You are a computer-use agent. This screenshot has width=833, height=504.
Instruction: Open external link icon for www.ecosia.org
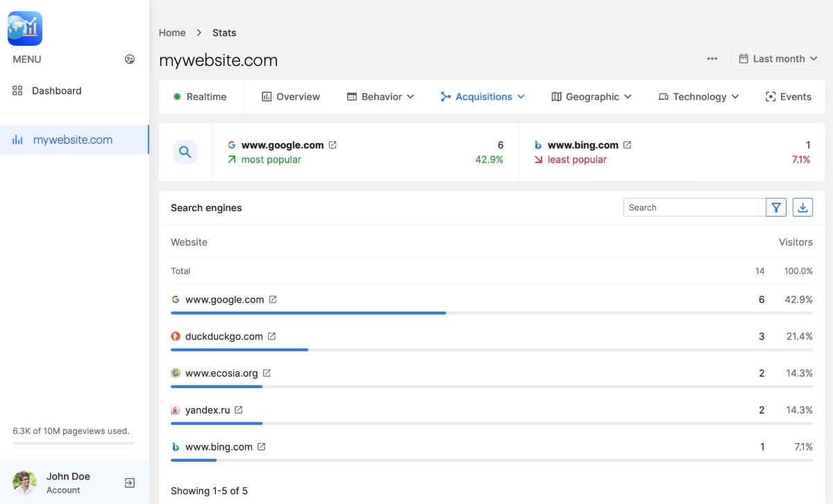pos(267,373)
